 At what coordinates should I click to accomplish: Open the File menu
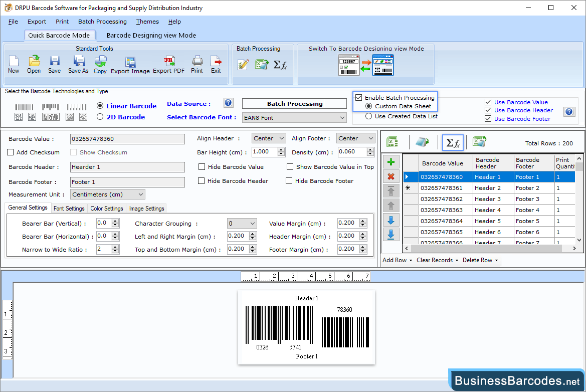pos(13,22)
